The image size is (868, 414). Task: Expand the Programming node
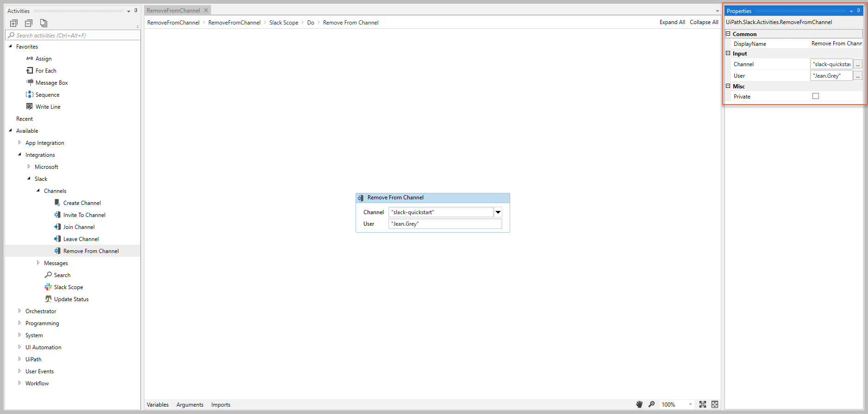pyautogui.click(x=19, y=323)
